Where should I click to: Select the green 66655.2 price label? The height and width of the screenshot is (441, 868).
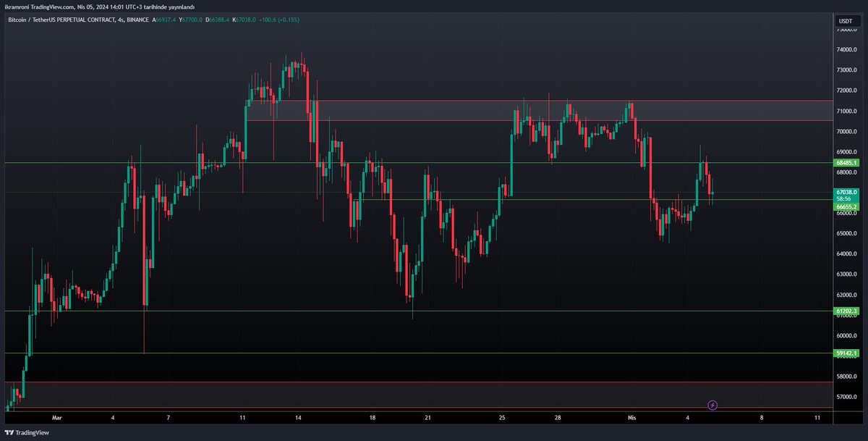[846, 206]
